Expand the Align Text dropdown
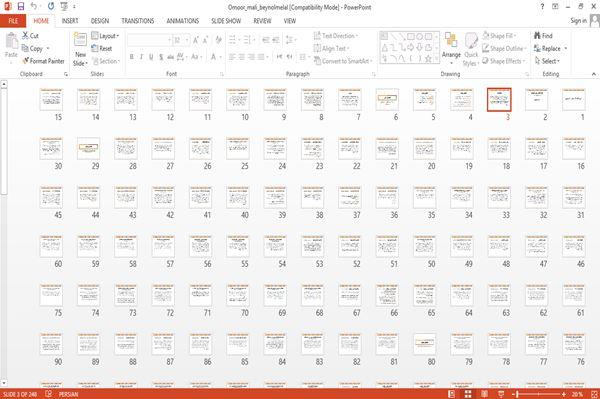 click(331, 48)
